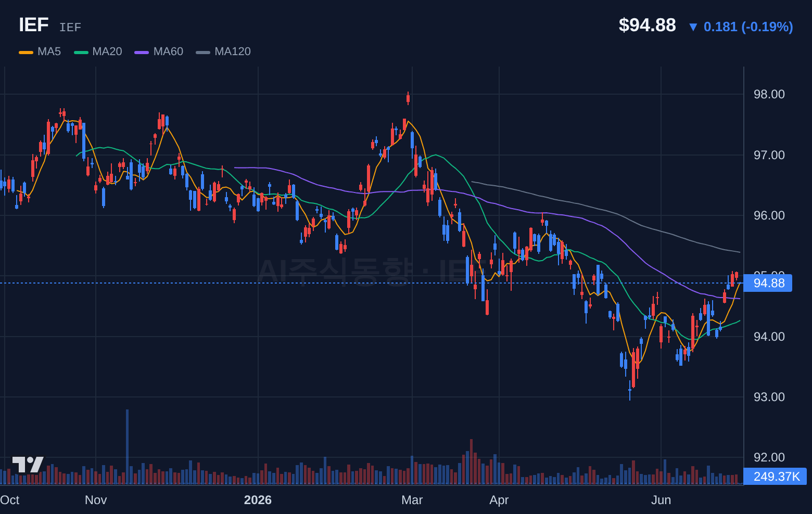Click the purple MA60 color swatch
Screen dimensions: 812x514
(142, 52)
